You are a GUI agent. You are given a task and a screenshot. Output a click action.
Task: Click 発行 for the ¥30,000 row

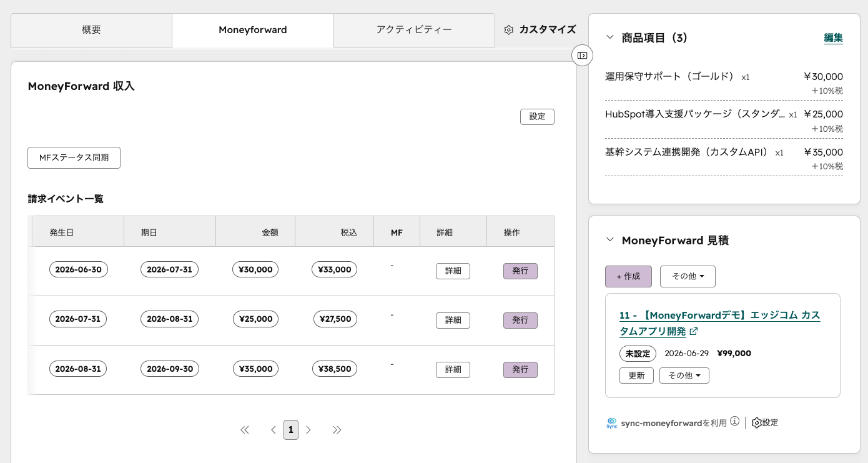520,271
